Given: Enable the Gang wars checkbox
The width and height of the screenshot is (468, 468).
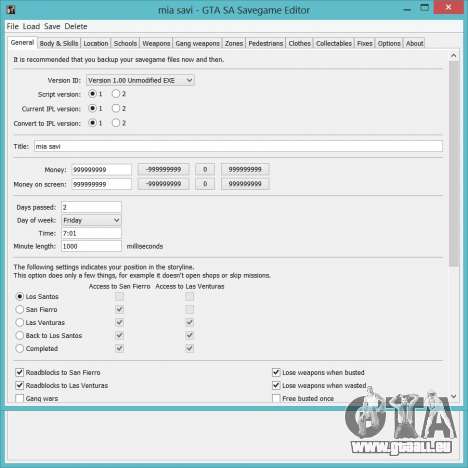Looking at the screenshot, I should [x=20, y=398].
